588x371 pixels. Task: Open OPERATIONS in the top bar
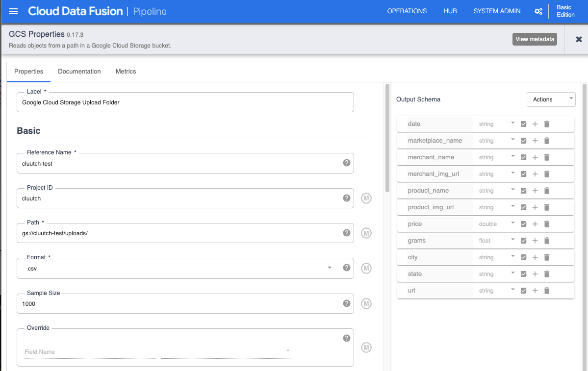click(407, 11)
